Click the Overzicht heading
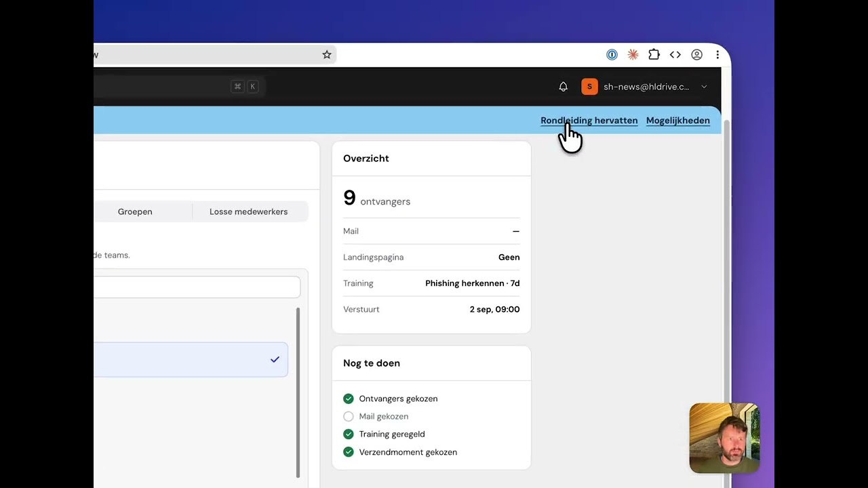868x488 pixels. pyautogui.click(x=366, y=159)
